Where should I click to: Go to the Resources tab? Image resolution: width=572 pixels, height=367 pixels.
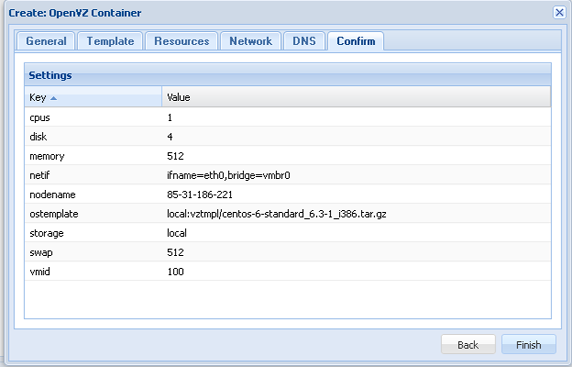point(182,41)
